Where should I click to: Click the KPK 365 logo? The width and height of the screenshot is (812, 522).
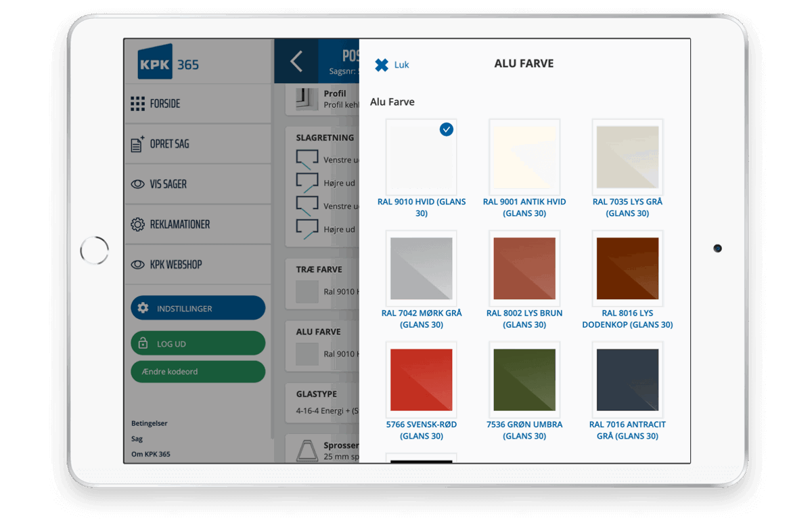click(168, 63)
